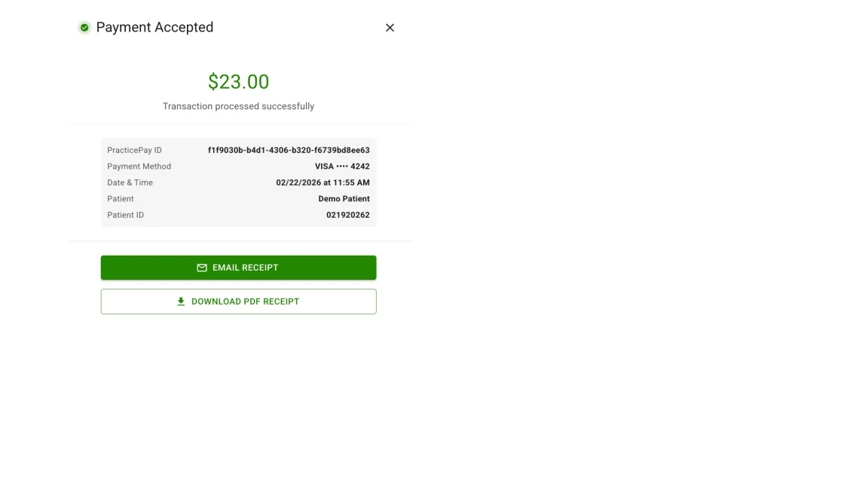Click the transaction details summary box
Image resolution: width=868 pixels, height=484 pixels.
coord(238,182)
